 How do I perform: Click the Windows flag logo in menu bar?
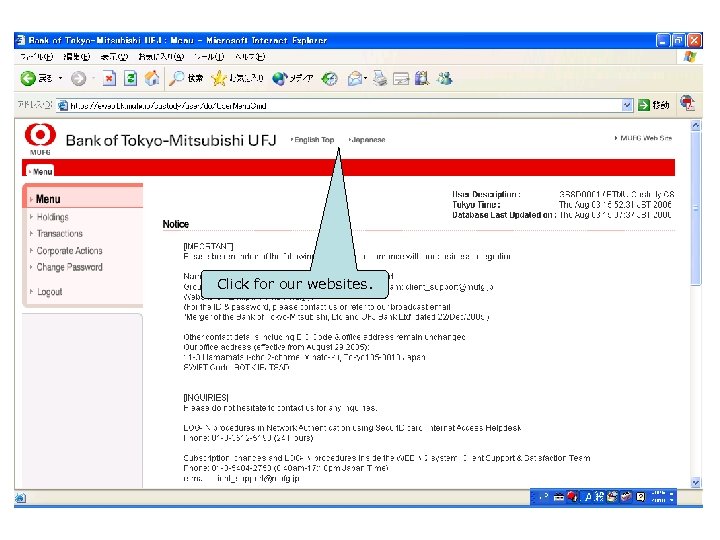690,56
